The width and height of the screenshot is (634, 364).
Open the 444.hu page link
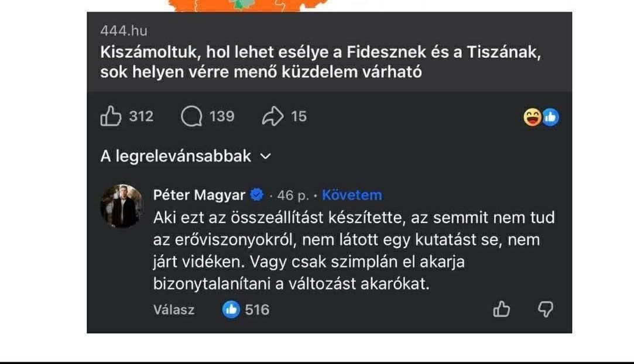point(122,30)
